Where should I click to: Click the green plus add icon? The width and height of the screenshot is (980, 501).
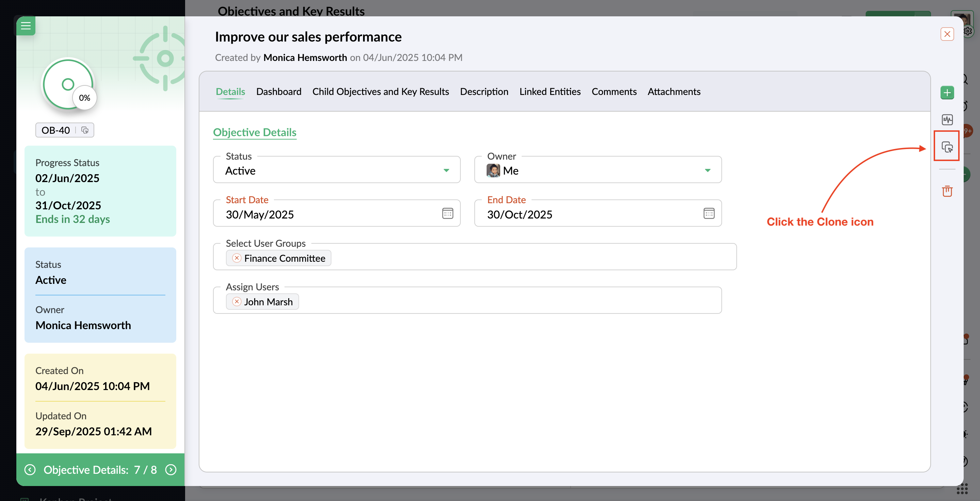click(x=947, y=93)
